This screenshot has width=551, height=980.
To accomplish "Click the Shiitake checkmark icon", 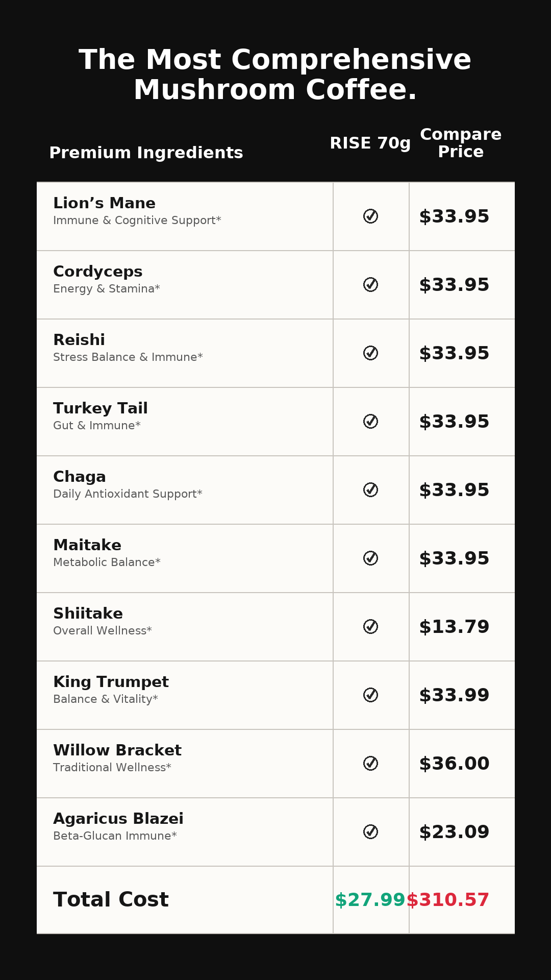I will 371,627.
